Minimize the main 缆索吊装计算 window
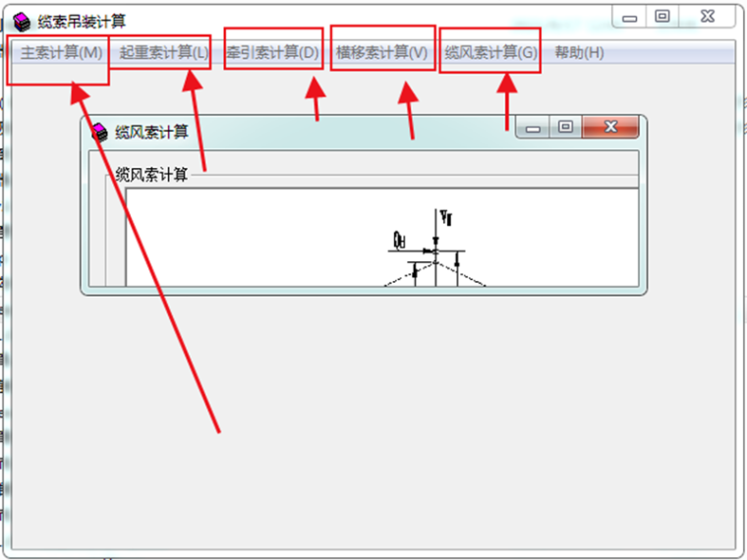This screenshot has height=560, width=747. click(629, 17)
